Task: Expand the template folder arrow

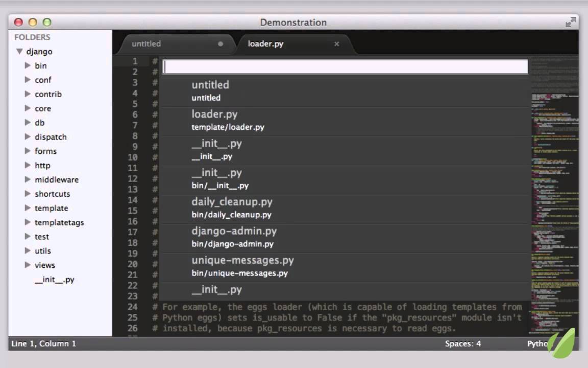Action: pos(28,208)
